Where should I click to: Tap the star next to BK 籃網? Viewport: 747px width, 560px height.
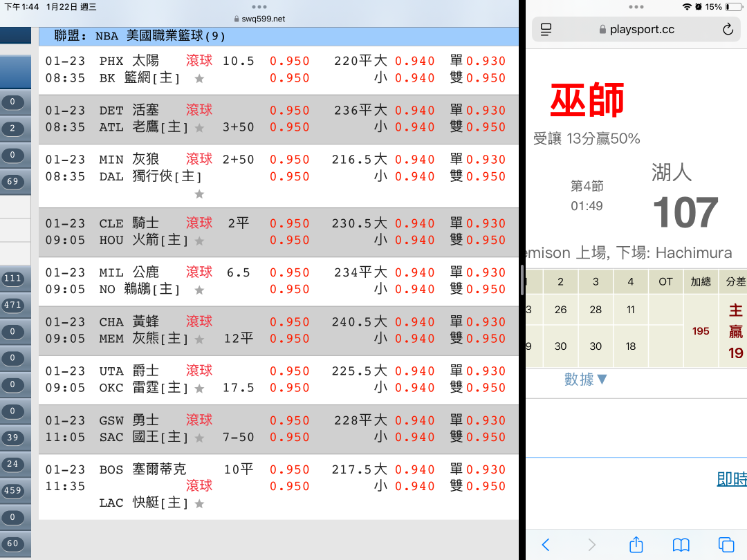coord(199,79)
